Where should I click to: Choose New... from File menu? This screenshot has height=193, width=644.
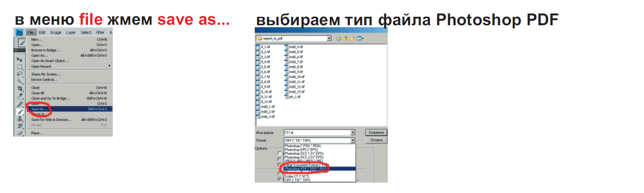point(70,40)
